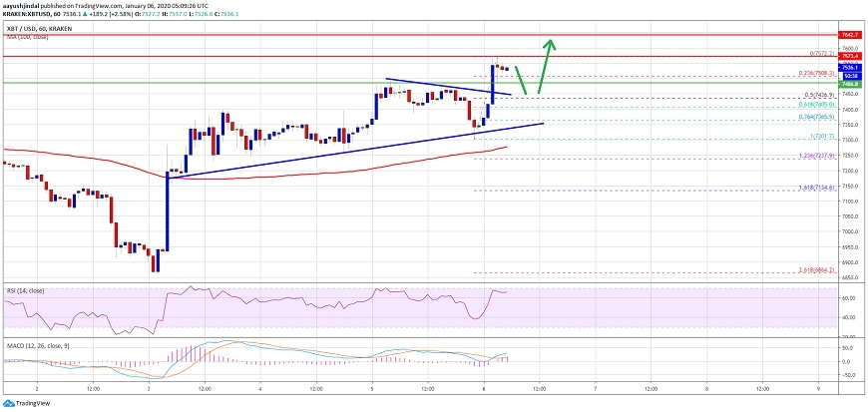This screenshot has width=868, height=412.
Task: Click the 1.618 Fibonacci extension label
Action: point(525,190)
